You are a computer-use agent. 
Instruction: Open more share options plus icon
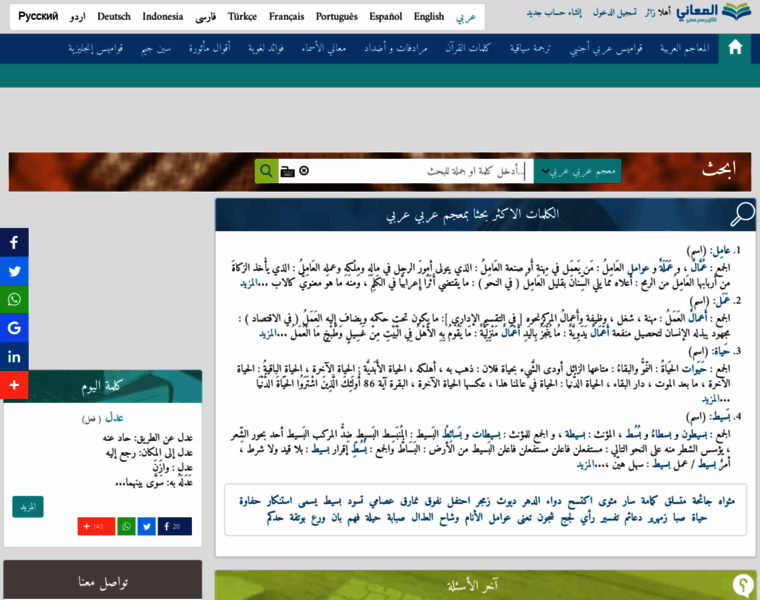click(x=14, y=385)
